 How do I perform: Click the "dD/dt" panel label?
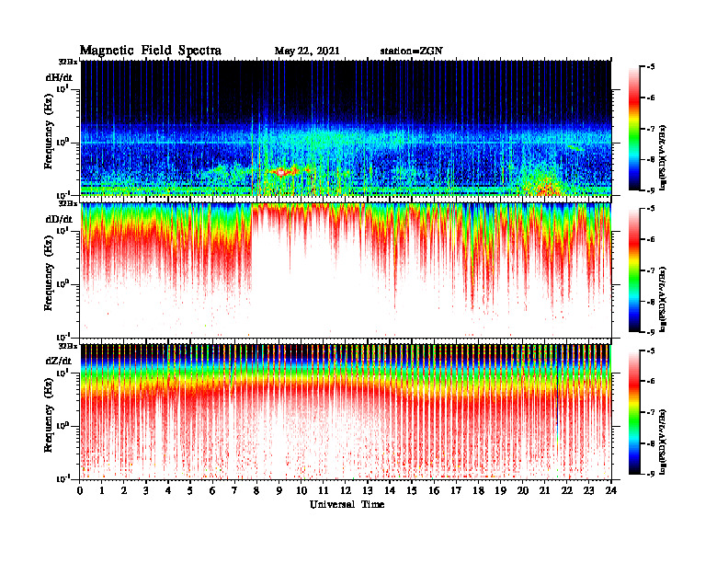coord(59,219)
